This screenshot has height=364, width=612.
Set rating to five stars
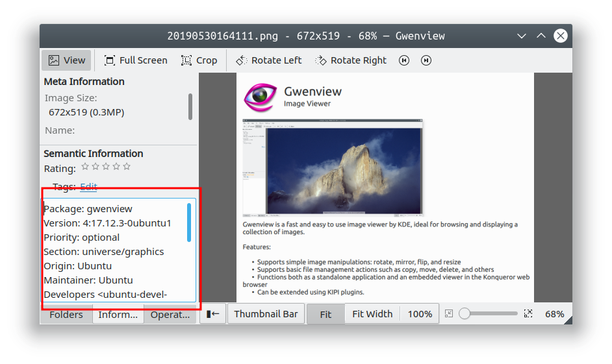pos(127,167)
